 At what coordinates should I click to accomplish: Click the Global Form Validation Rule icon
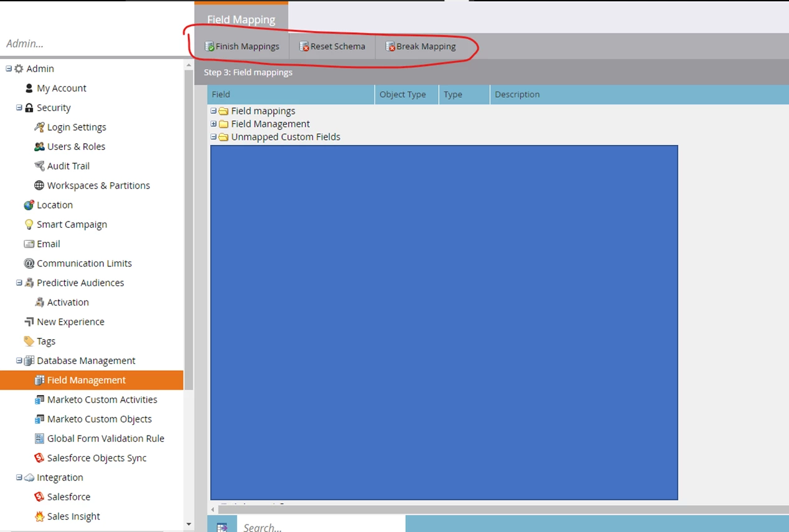pos(39,439)
